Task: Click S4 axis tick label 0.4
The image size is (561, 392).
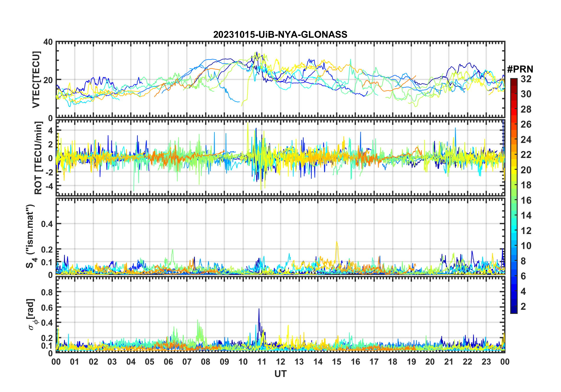Action: point(47,224)
